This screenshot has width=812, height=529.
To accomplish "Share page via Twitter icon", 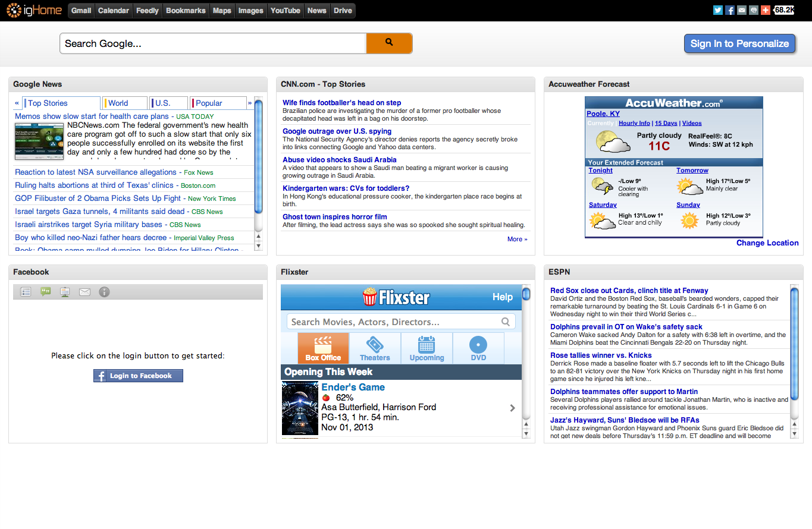I will (x=717, y=10).
